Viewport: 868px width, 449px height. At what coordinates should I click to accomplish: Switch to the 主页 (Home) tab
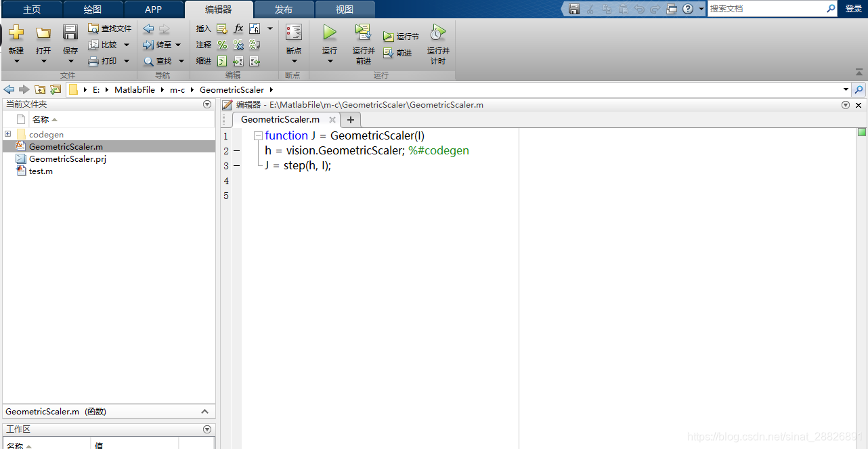[x=32, y=9]
